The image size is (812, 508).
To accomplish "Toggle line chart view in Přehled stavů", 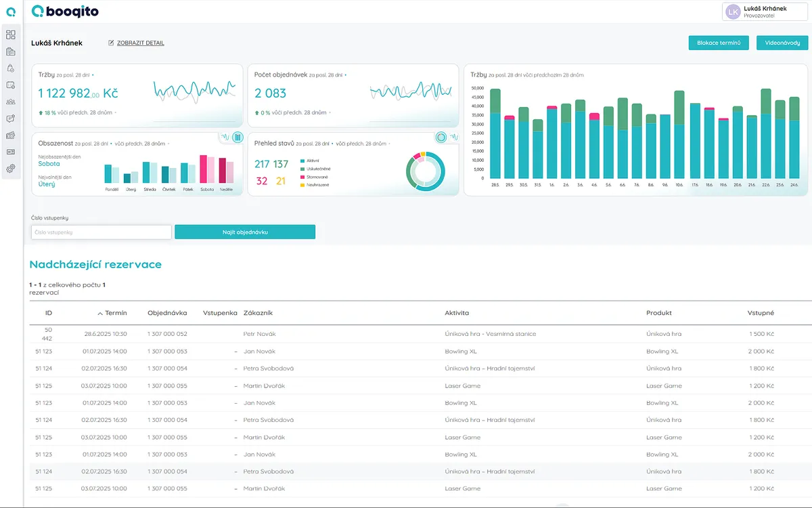I will pos(454,137).
